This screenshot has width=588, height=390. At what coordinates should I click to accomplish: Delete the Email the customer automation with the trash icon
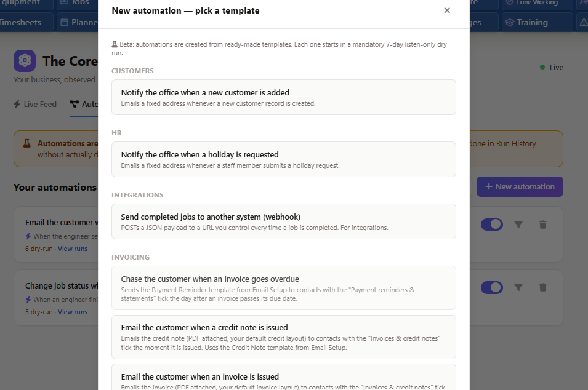(542, 225)
